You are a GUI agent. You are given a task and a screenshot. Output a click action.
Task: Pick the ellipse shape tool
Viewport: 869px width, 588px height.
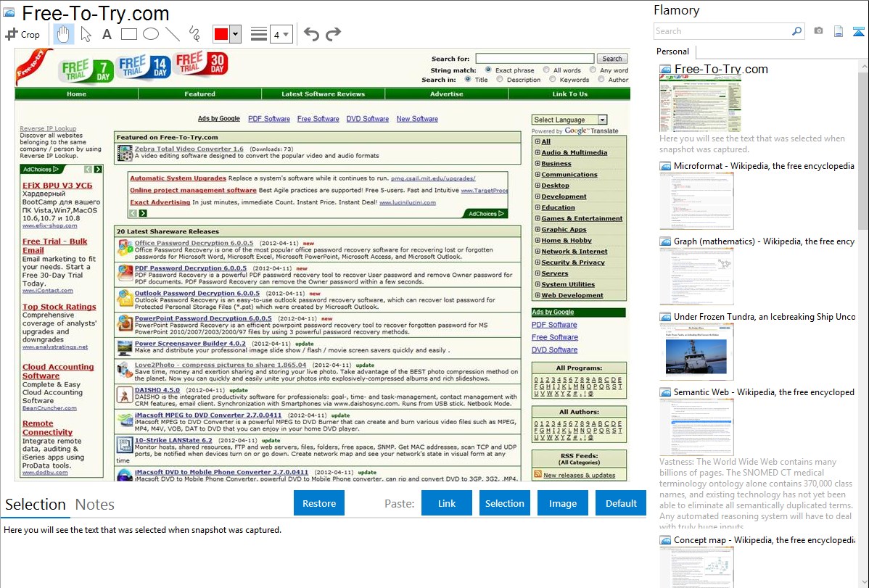[151, 34]
